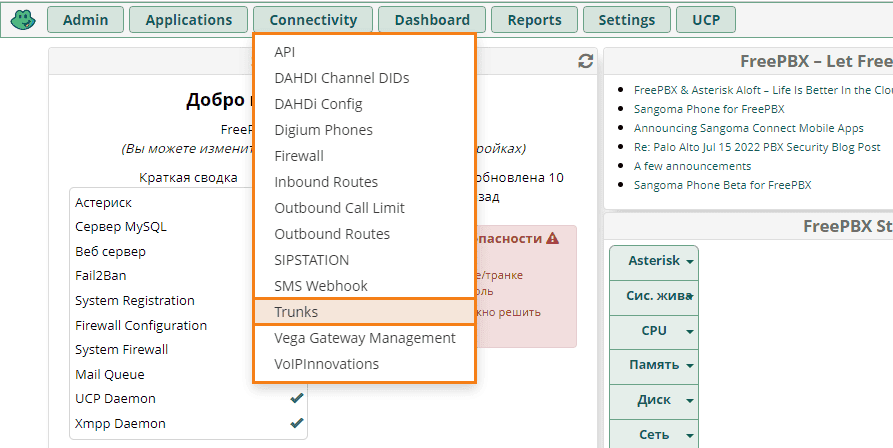Click the UCP Daemon row label
Viewport: 893px width, 448px height.
116,398
